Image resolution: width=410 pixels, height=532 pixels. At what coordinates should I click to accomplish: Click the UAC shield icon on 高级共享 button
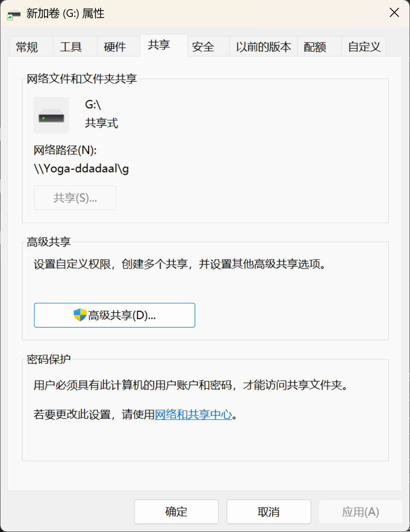pos(80,315)
